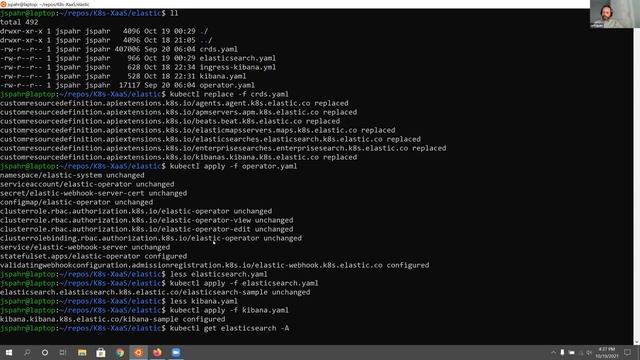Show hidden system tray icons chevron
This screenshot has width=640, height=360.
tap(553, 353)
